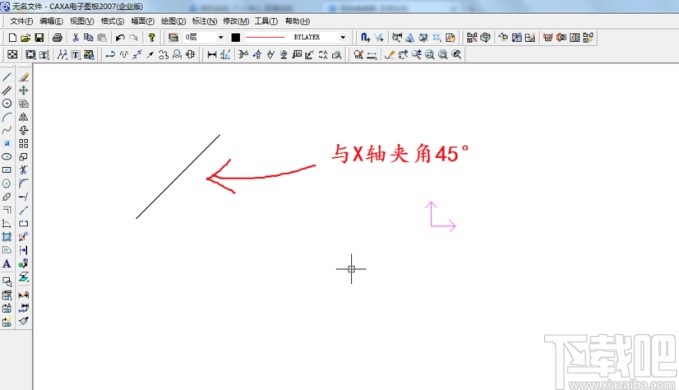
Task: Select the parallel lines tool
Action: [7, 90]
